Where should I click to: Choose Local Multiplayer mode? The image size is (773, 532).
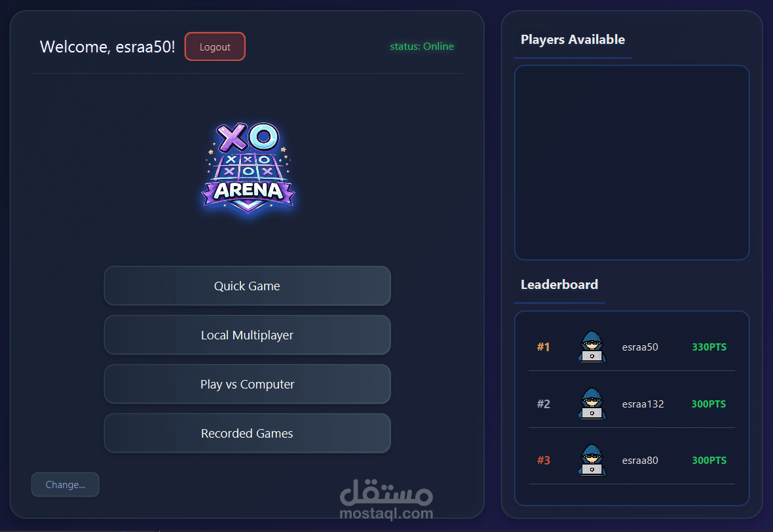248,335
